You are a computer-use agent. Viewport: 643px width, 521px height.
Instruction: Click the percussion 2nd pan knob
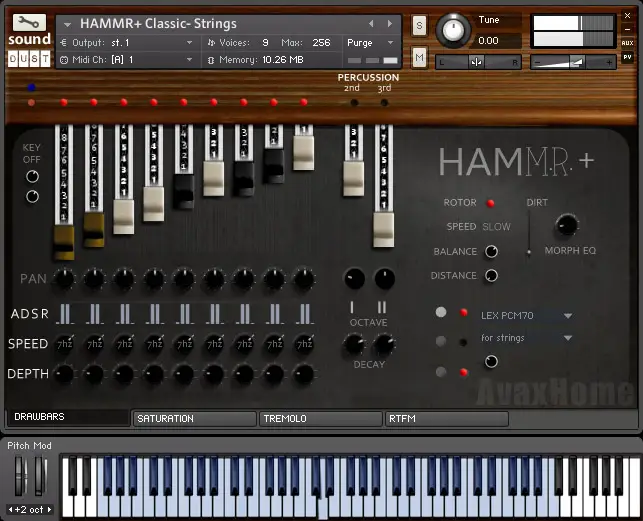(354, 279)
